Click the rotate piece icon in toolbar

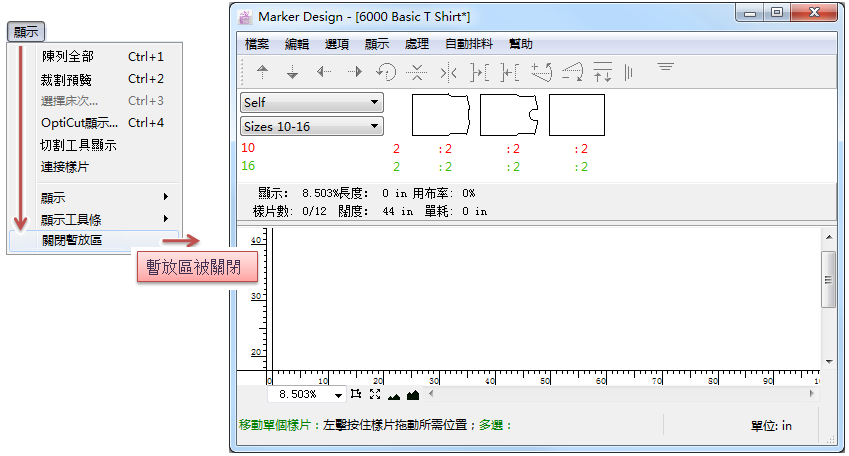[385, 72]
